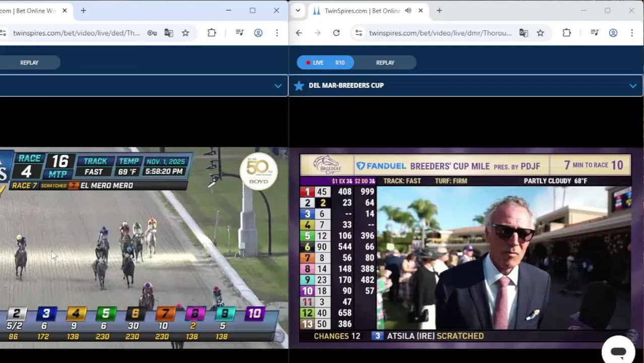Minimize the left browser window
The image size is (644, 363).
tap(228, 11)
